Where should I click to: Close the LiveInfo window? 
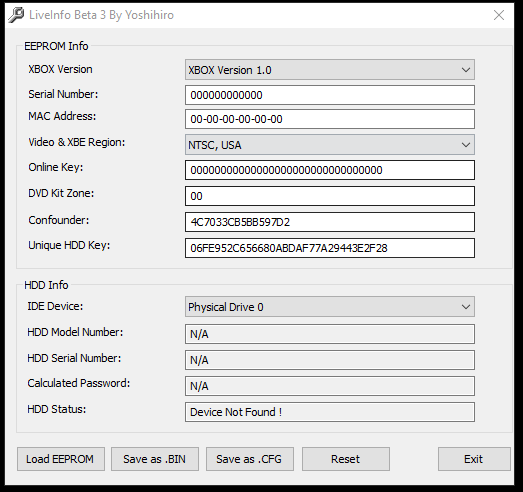tap(499, 15)
